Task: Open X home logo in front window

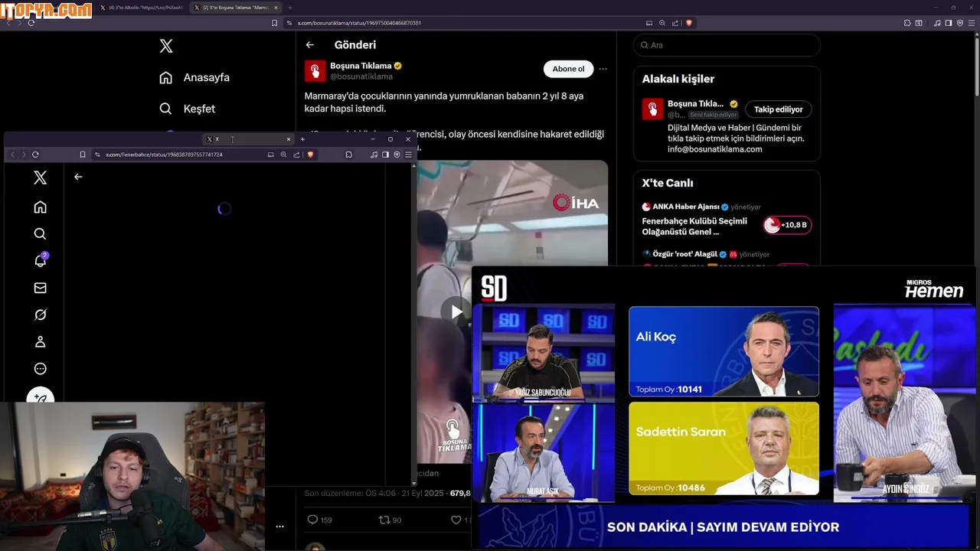Action: point(41,178)
